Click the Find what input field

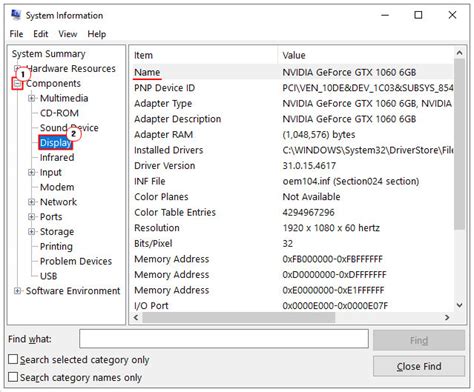tap(224, 339)
